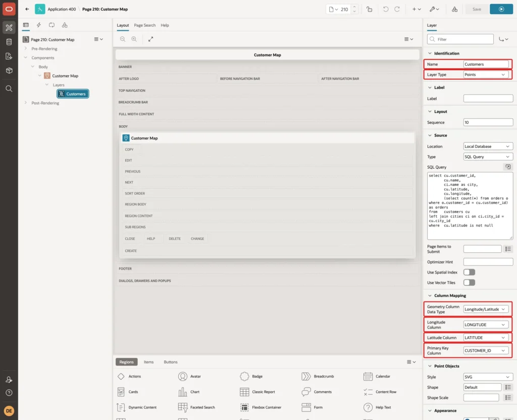Open SQL Query code editor icon
517x420 pixels.
click(x=508, y=167)
